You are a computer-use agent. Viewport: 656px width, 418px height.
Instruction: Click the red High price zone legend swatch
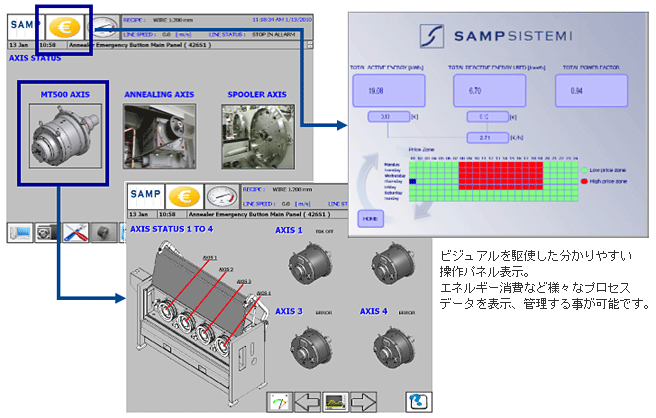point(584,182)
